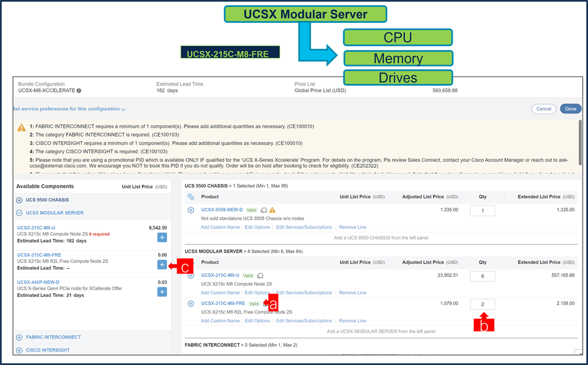Click the quantity field showing 2
The image size is (588, 365).
482,304
